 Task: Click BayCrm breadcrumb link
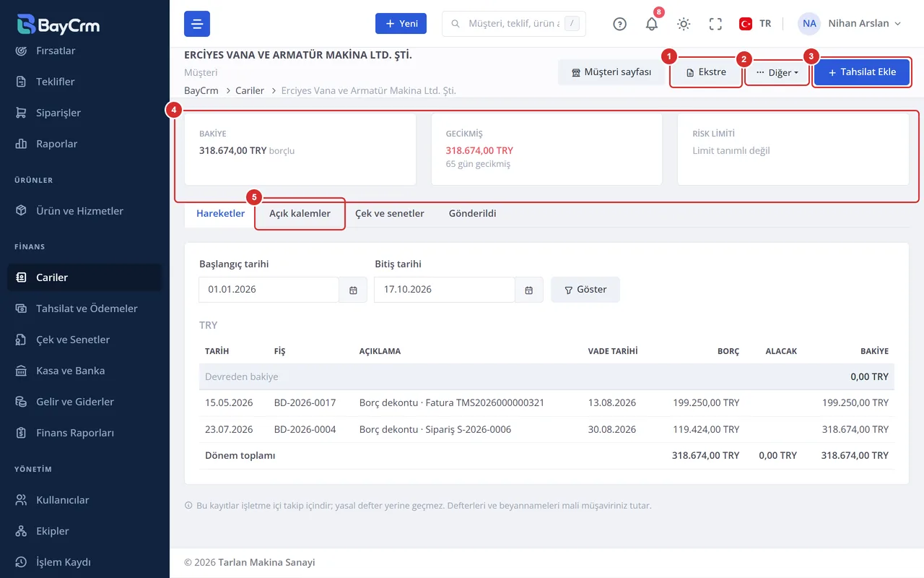201,91
